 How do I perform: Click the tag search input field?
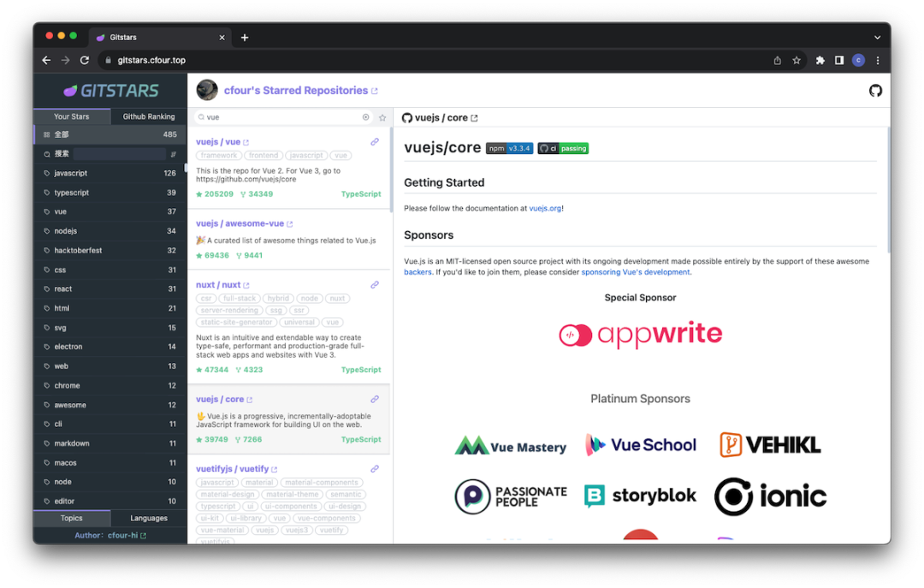pos(120,154)
